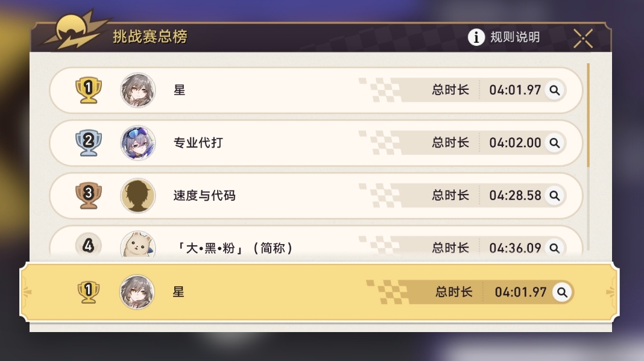
Task: Open details magnifier for 速度与代码's time
Action: pos(555,195)
